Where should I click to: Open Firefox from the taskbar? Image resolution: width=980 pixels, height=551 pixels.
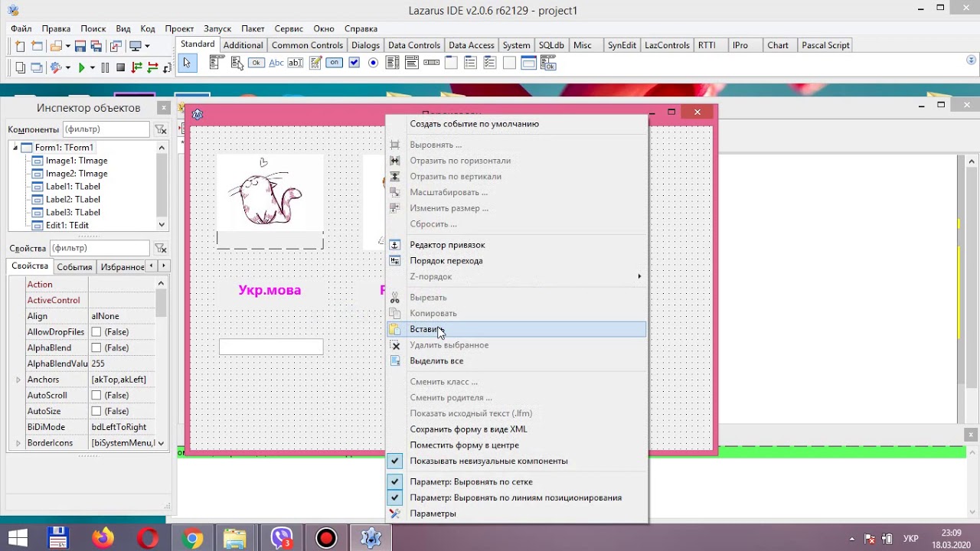(102, 538)
